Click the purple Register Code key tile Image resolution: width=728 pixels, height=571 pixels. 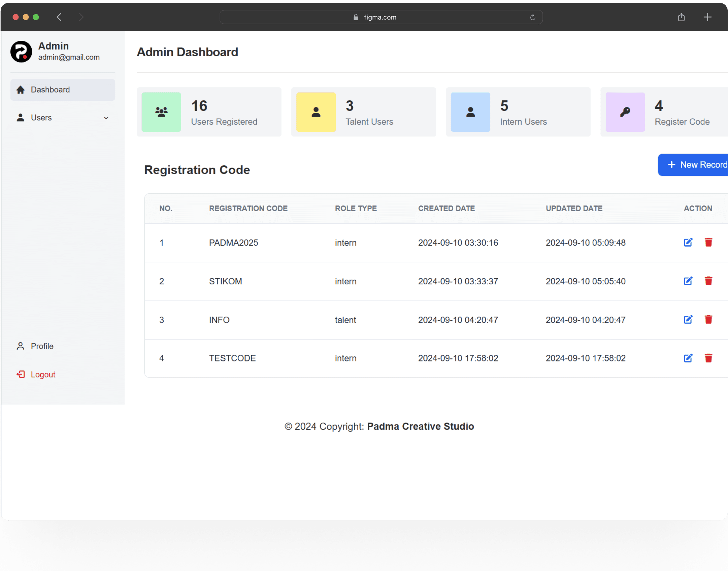(x=625, y=112)
